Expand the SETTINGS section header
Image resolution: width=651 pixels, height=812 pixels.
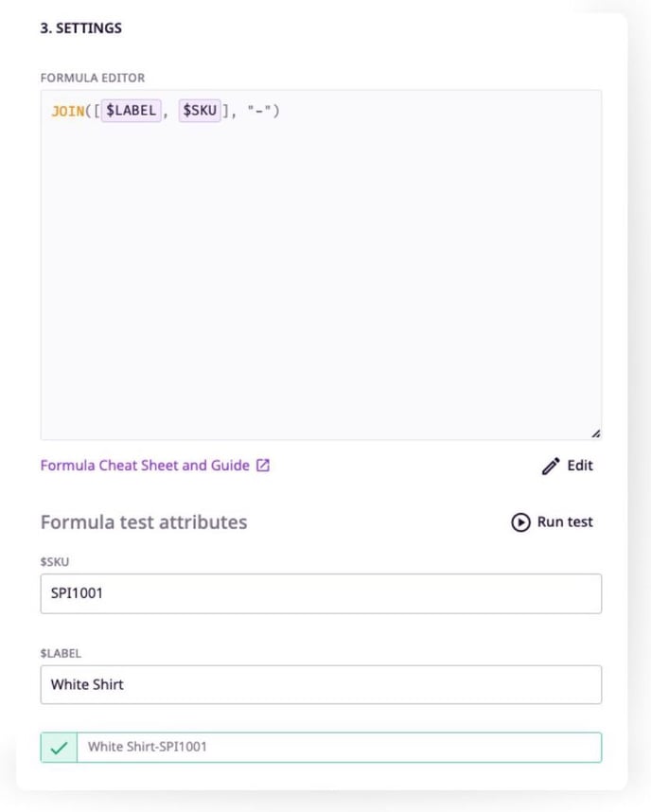click(81, 27)
